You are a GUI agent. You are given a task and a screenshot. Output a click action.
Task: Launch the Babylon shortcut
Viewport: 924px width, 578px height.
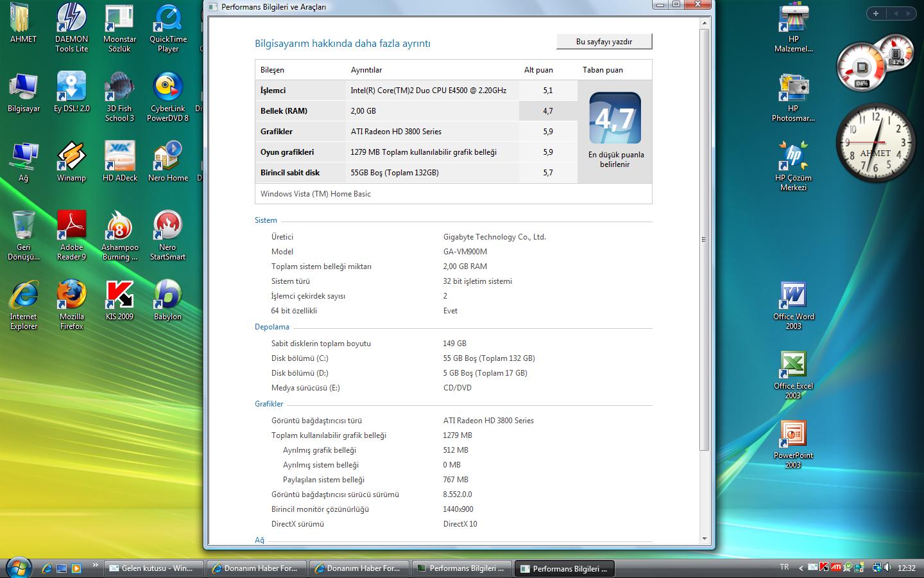click(x=168, y=299)
